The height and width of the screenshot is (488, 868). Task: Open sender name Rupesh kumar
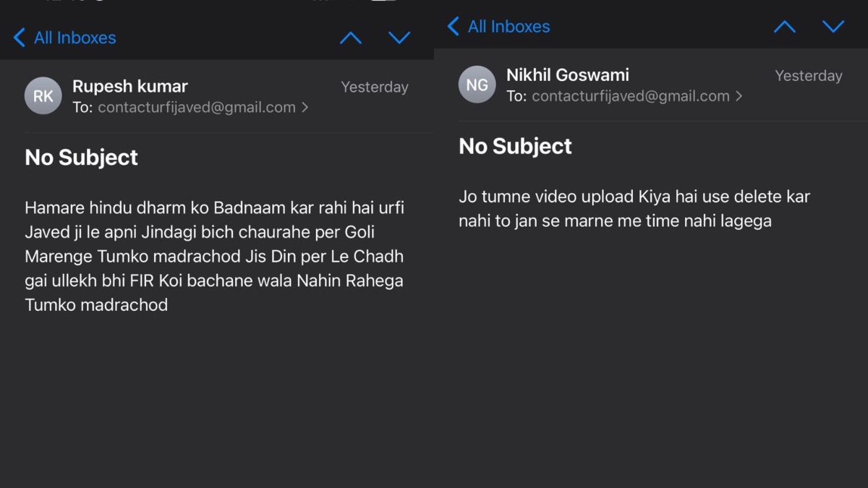point(130,87)
